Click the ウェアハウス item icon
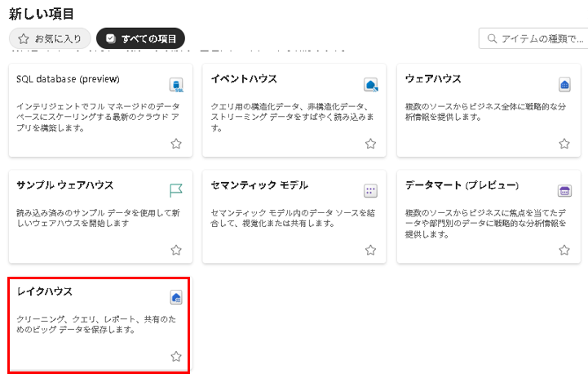The width and height of the screenshot is (588, 378). click(x=564, y=85)
